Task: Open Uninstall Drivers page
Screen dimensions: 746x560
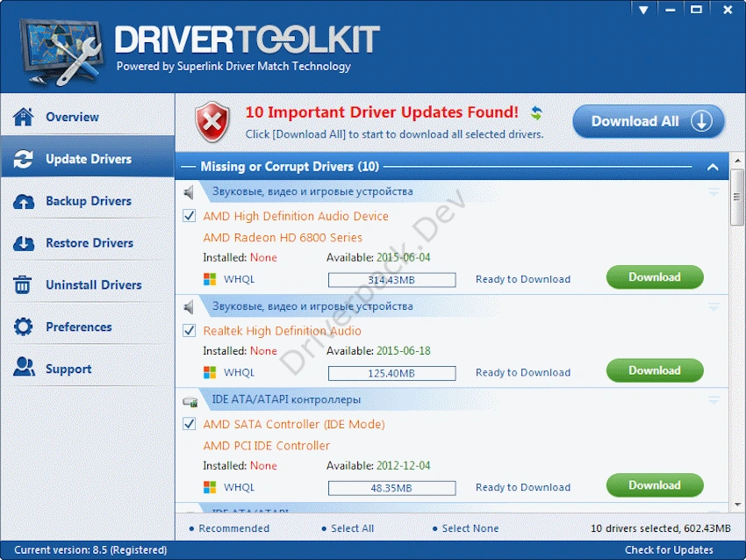Action: [88, 285]
